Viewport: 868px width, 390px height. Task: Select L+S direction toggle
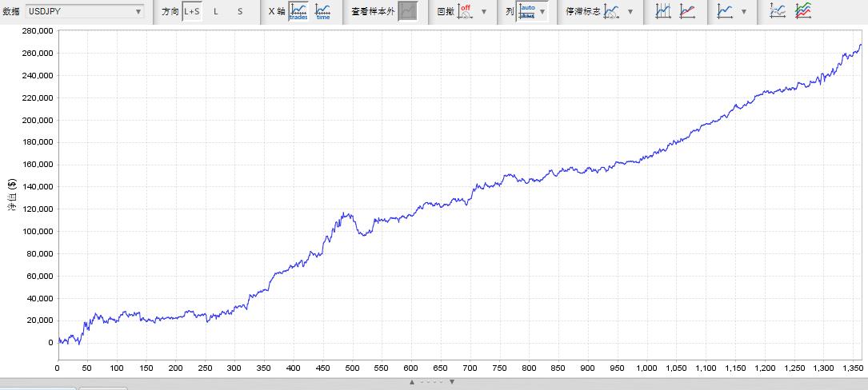(x=192, y=11)
